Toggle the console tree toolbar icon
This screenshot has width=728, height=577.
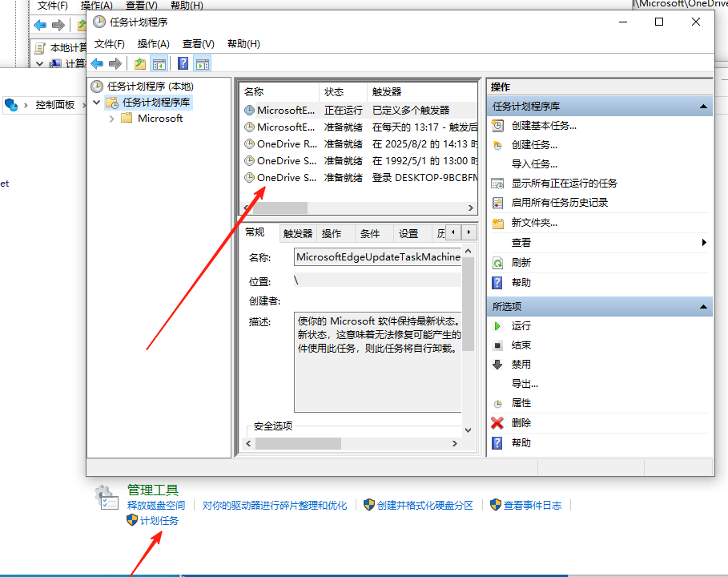coord(159,63)
